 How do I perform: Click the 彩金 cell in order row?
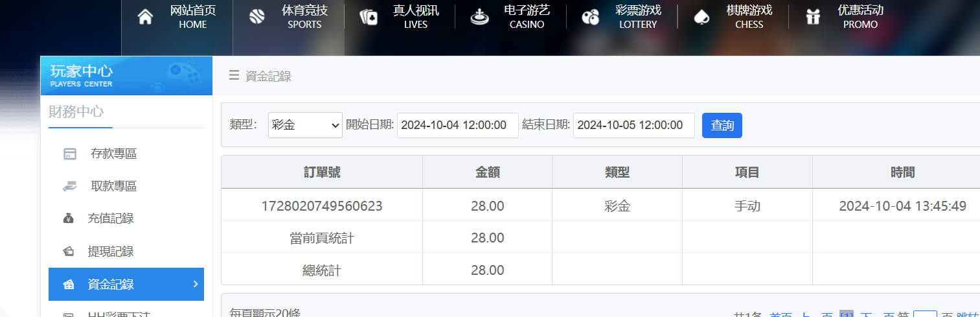617,206
